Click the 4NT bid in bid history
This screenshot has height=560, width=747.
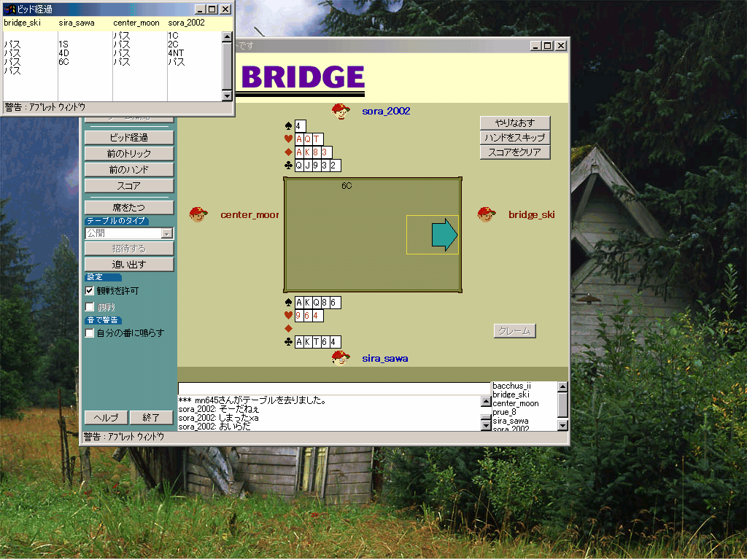176,53
